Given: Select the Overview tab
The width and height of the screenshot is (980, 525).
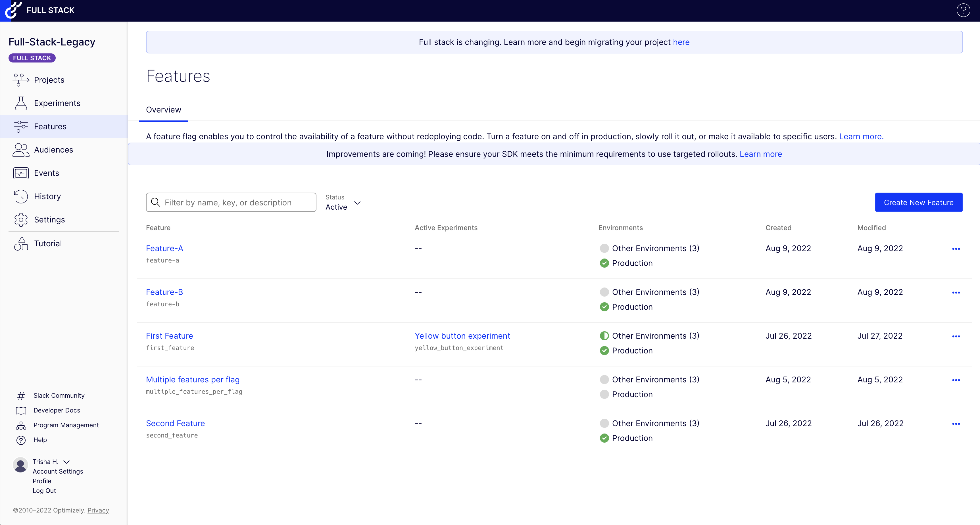Looking at the screenshot, I should 164,110.
